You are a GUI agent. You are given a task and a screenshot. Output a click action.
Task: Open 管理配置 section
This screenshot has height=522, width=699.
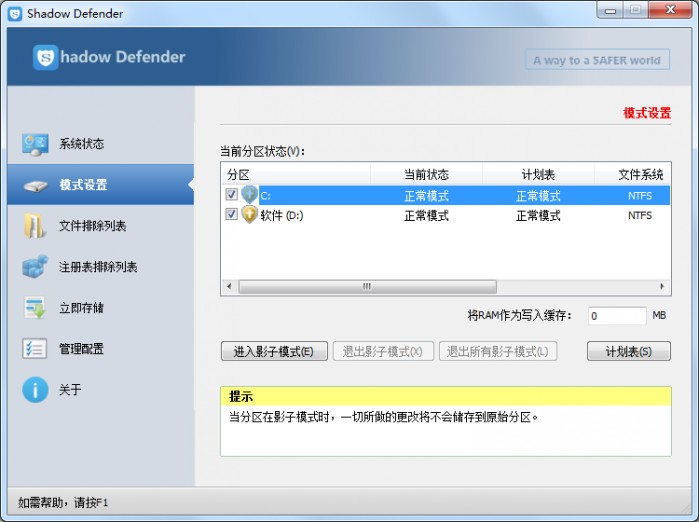[100, 349]
